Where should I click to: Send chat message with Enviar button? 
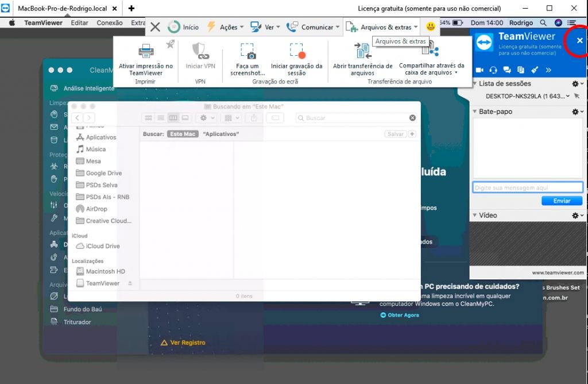[562, 201]
